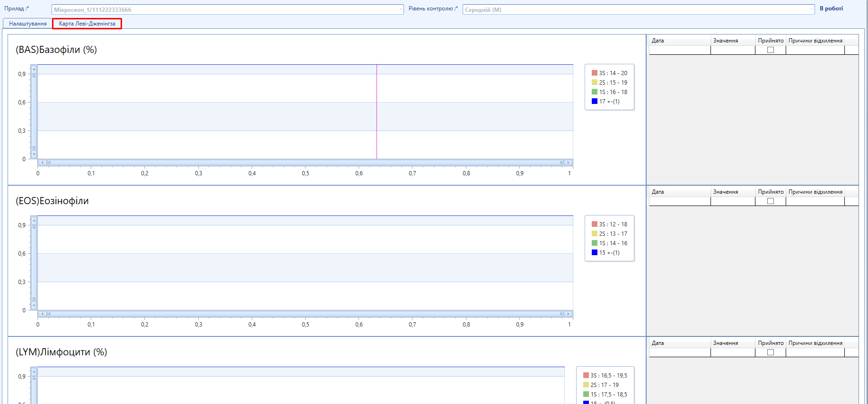Image resolution: width=868 pixels, height=404 pixels.
Task: Click the empty Значення cell in Еозінофіли table
Action: pos(733,201)
